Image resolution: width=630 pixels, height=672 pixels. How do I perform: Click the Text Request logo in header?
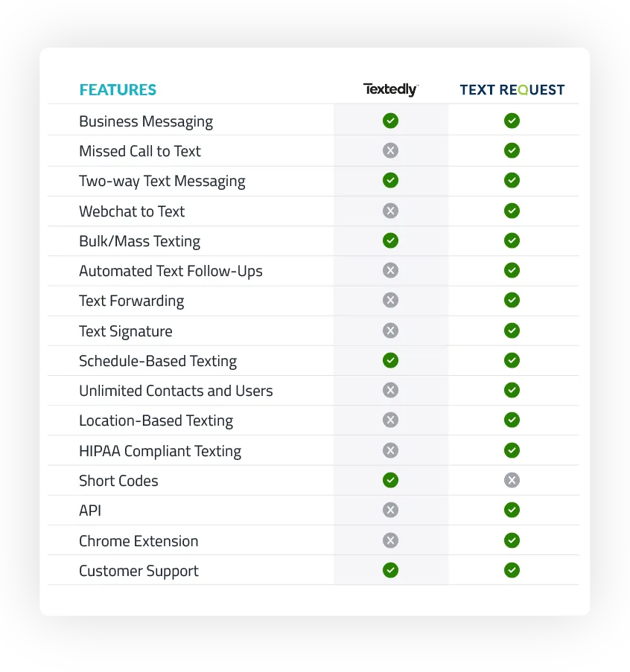(x=512, y=89)
